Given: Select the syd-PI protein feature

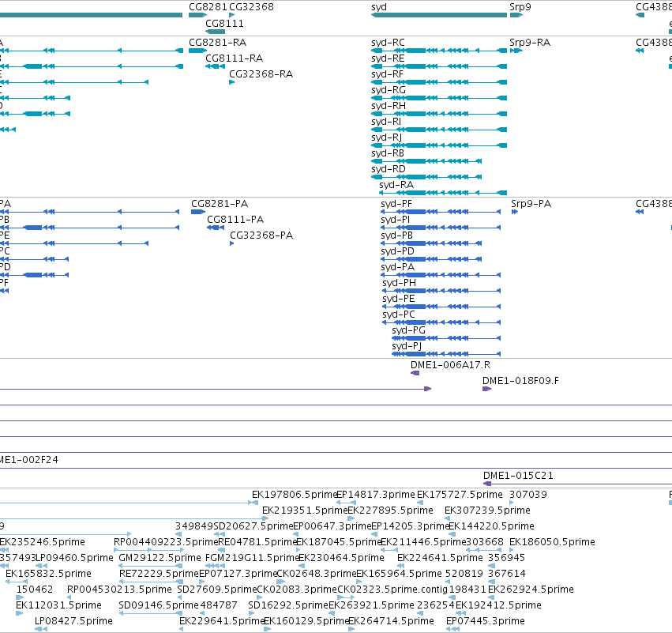Looking at the screenshot, I should (x=441, y=228).
